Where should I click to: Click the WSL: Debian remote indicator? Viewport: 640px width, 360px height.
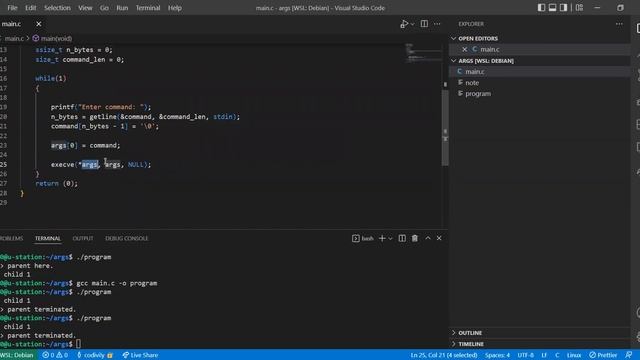[18, 355]
